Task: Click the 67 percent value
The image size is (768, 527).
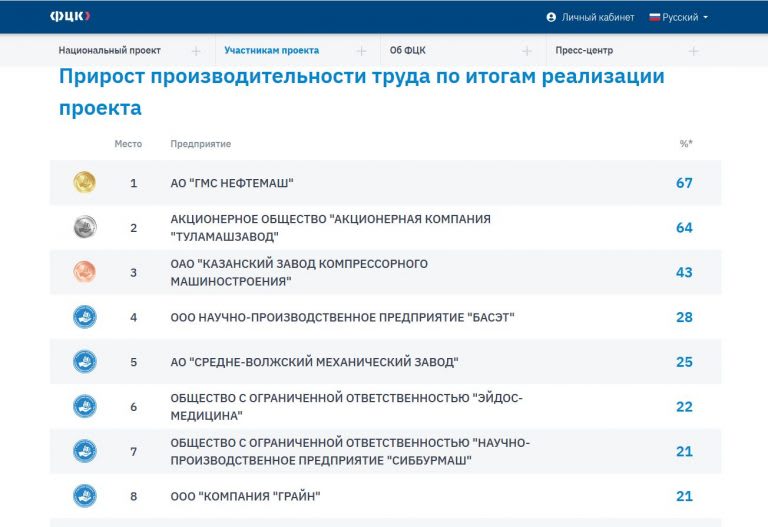Action: [x=684, y=183]
